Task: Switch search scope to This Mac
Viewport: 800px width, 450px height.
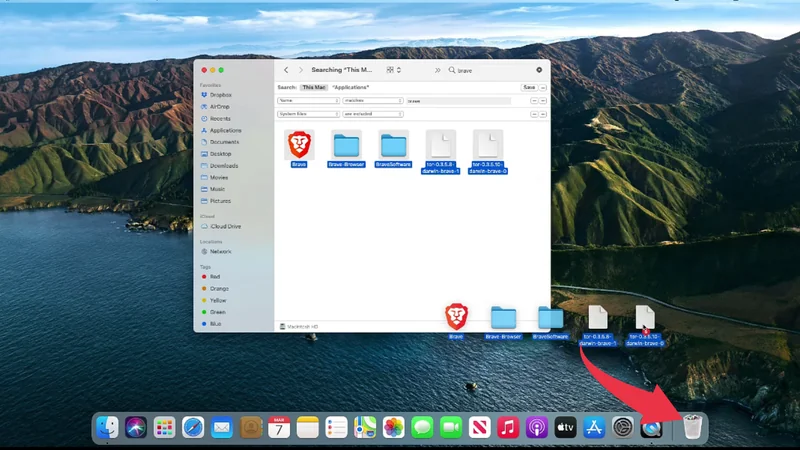Action: [313, 88]
